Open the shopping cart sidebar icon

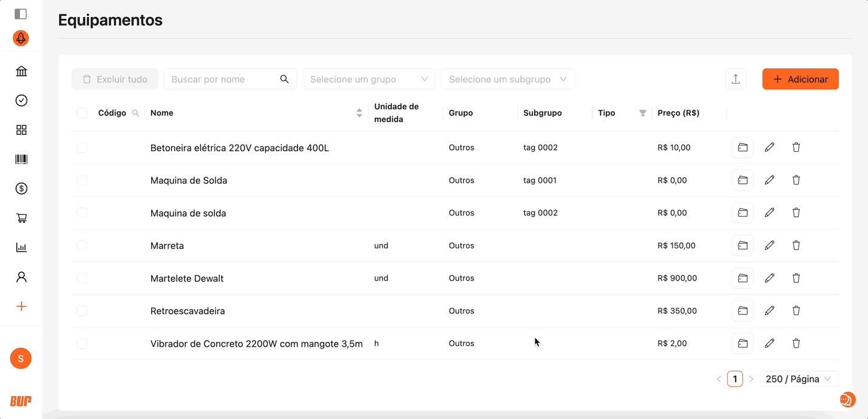(21, 218)
